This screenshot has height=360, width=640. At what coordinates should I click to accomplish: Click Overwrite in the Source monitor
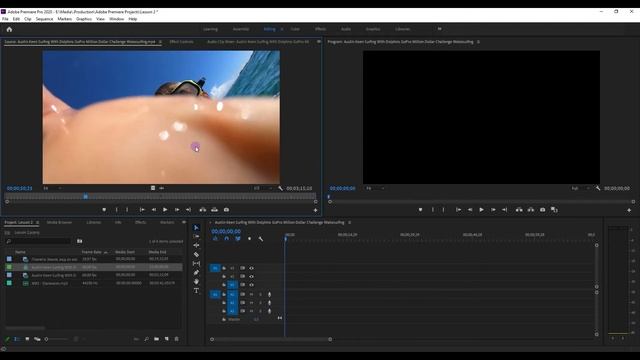[214, 210]
